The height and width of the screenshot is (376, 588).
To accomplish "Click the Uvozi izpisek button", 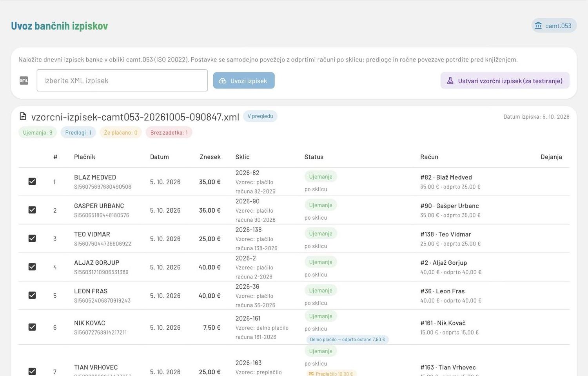I will pyautogui.click(x=244, y=80).
